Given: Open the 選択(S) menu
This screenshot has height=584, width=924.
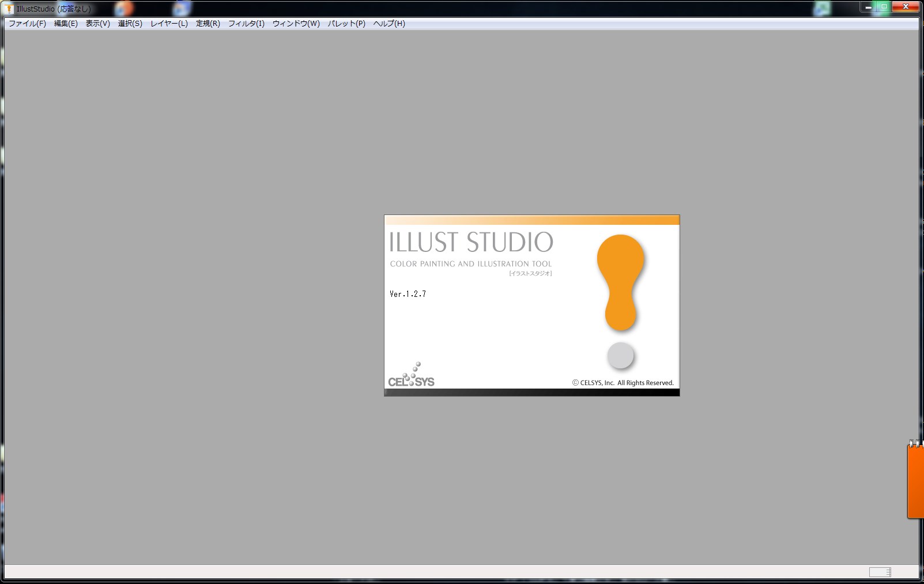Looking at the screenshot, I should coord(130,24).
